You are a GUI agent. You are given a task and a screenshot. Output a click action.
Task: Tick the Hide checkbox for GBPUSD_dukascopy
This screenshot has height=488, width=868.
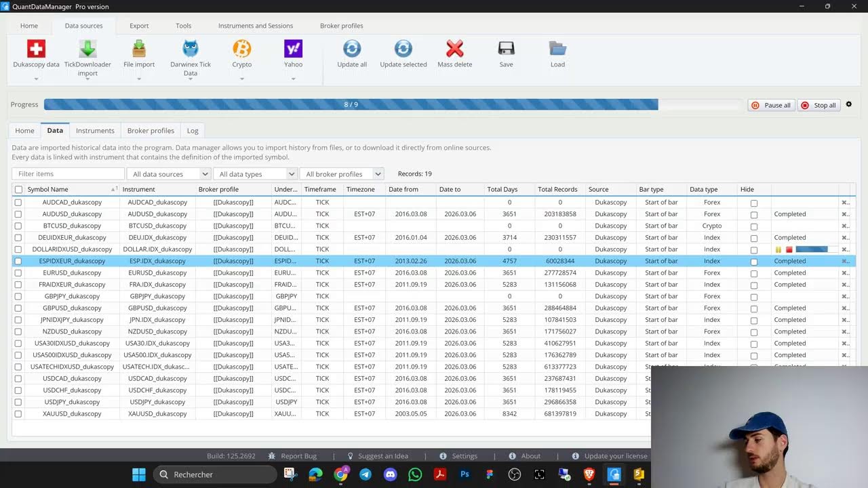click(x=753, y=308)
